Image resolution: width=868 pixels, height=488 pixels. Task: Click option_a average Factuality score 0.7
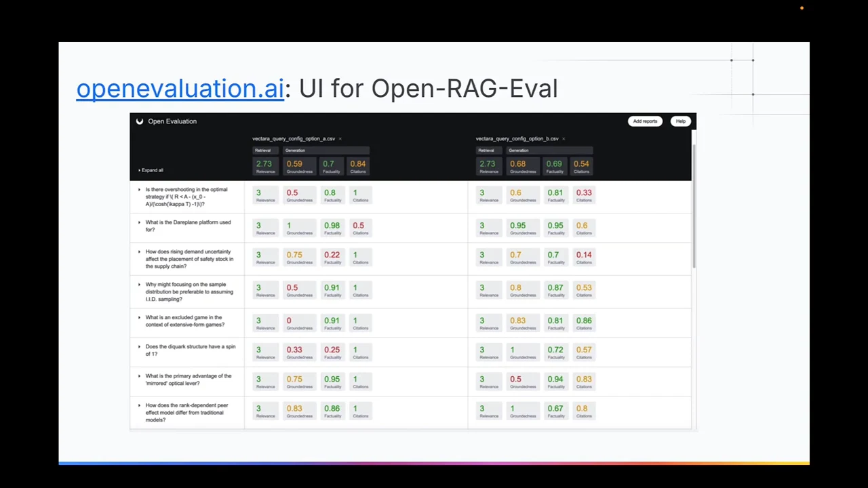point(330,166)
